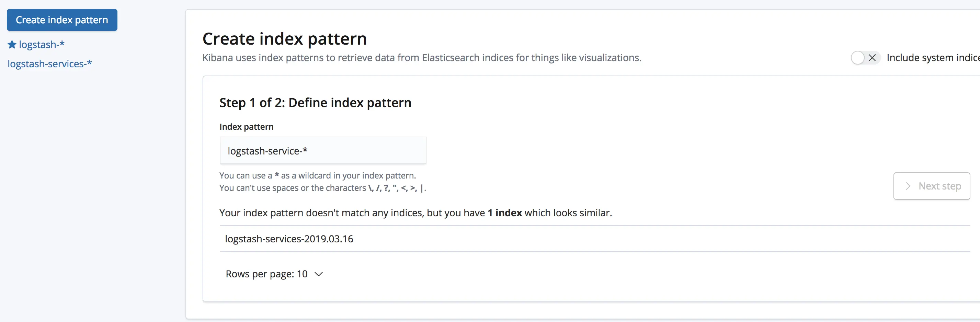Select the logstash-services-2019.03.16 index row
980x322 pixels.
289,239
